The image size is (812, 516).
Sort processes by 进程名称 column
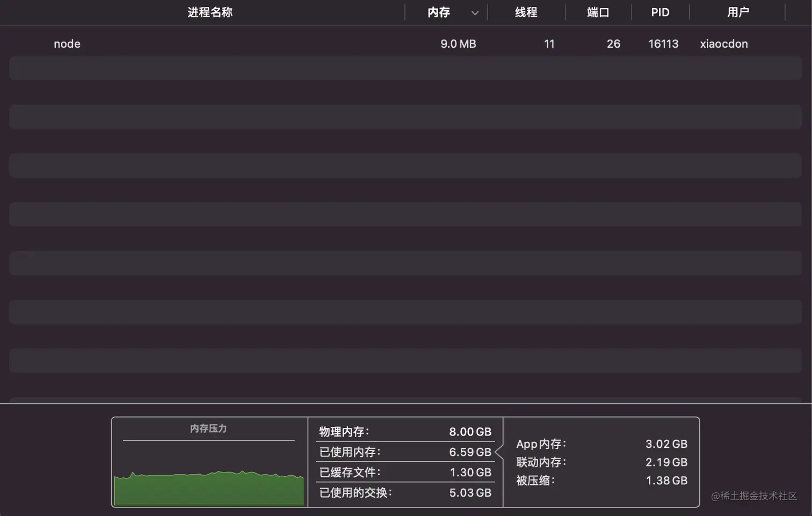point(209,12)
